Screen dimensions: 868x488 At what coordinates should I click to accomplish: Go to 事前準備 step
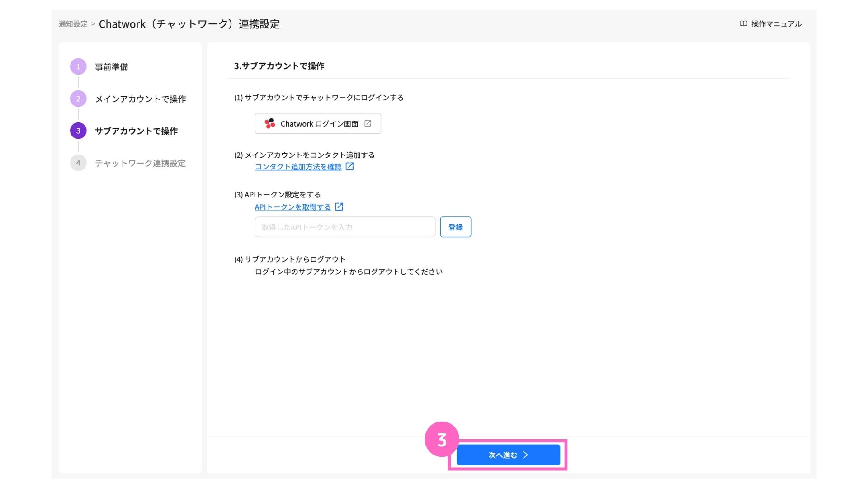[x=111, y=67]
